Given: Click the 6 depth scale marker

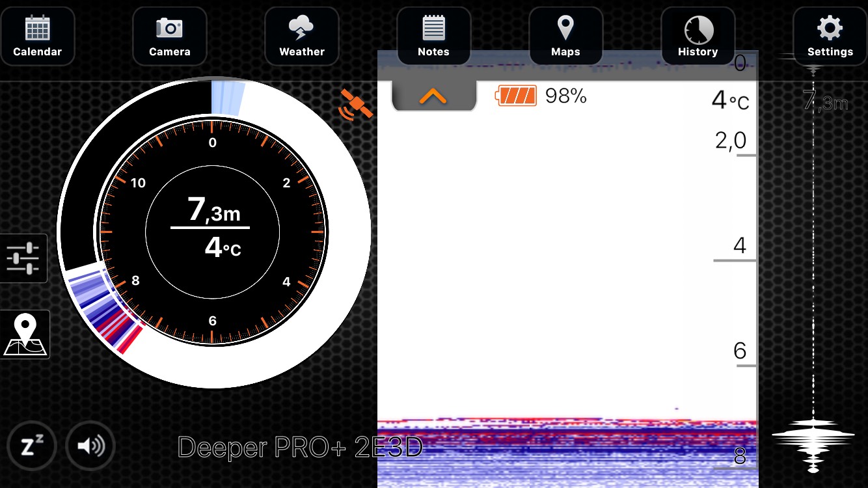Looking at the screenshot, I should [740, 351].
